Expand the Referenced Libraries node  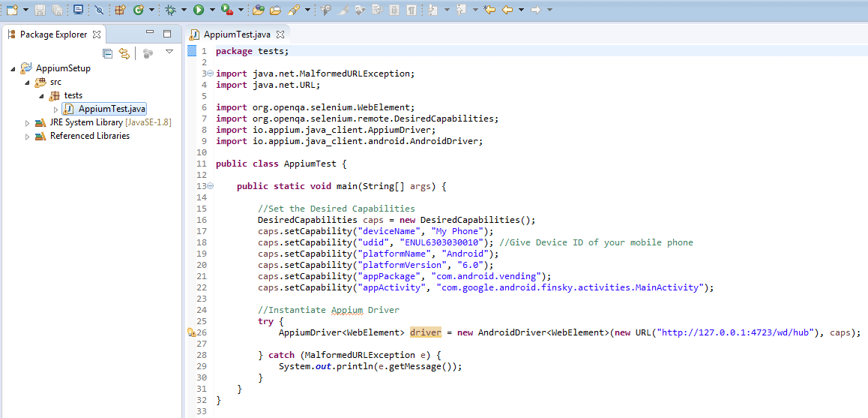coord(28,137)
